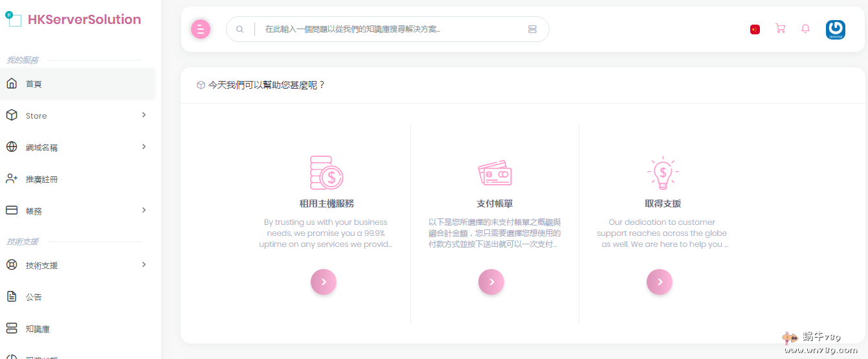Image resolution: width=868 pixels, height=359 pixels.
Task: Click the server icon in search bar
Action: pyautogui.click(x=532, y=29)
